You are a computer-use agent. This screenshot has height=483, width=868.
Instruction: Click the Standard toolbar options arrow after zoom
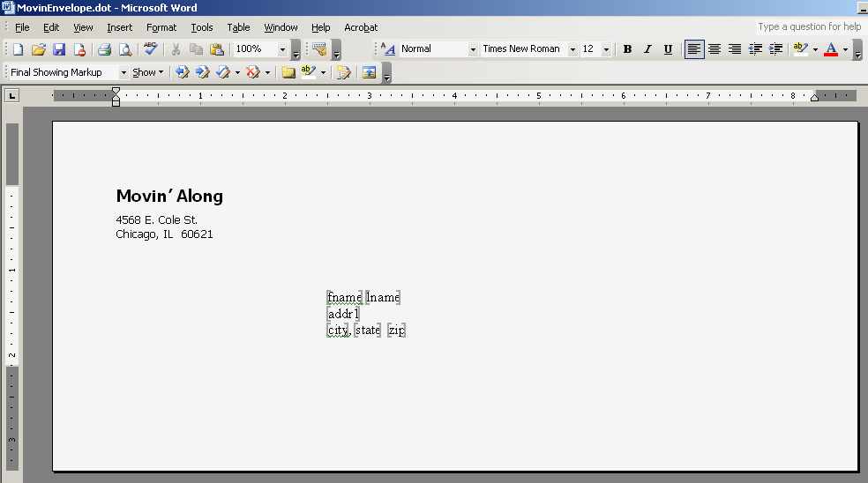tap(296, 50)
